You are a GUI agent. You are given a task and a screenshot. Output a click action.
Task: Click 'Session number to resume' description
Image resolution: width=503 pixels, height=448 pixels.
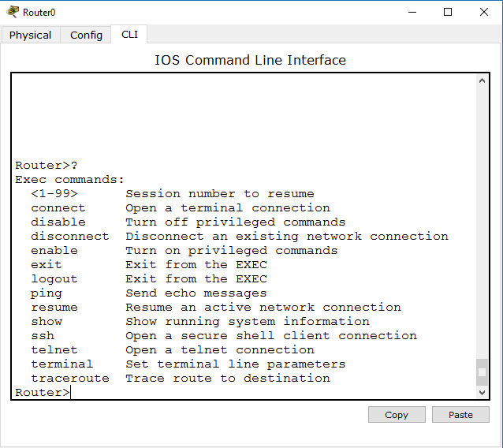pos(220,193)
